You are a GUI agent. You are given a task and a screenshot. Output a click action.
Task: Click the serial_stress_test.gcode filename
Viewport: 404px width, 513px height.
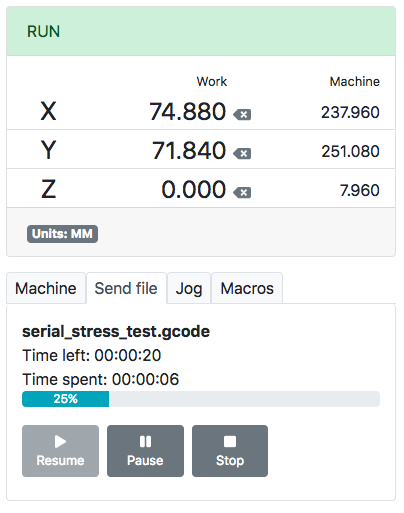click(116, 332)
